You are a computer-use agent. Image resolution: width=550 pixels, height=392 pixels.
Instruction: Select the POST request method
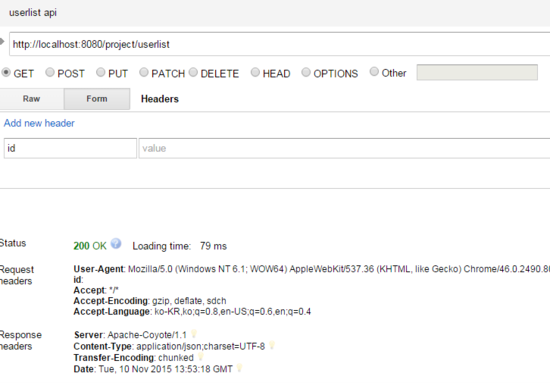tap(50, 72)
